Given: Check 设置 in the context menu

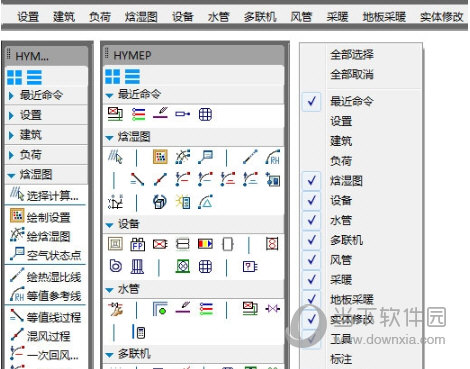Looking at the screenshot, I should 341,121.
